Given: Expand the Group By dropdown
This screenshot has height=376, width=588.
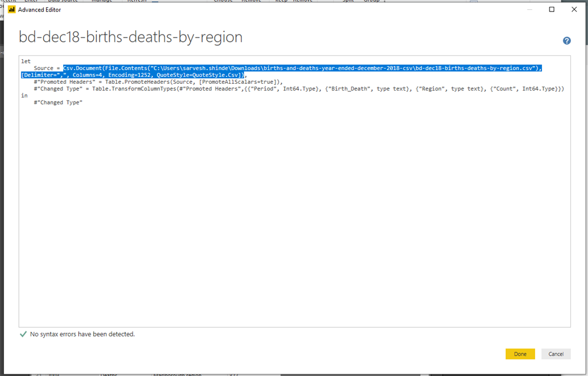Looking at the screenshot, I should 372,2.
